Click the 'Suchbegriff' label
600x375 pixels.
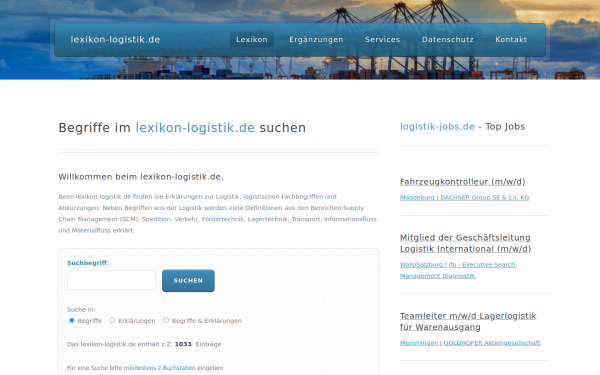(x=87, y=263)
